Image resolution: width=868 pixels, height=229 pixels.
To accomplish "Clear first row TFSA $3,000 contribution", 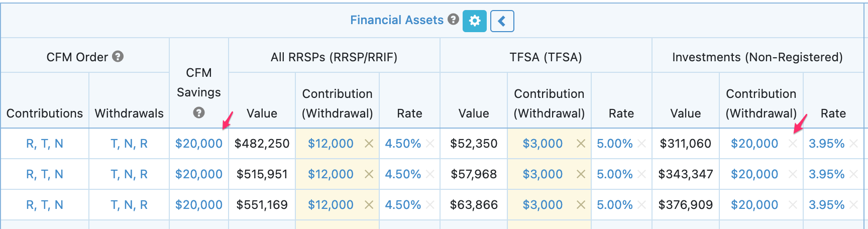I will pyautogui.click(x=581, y=144).
